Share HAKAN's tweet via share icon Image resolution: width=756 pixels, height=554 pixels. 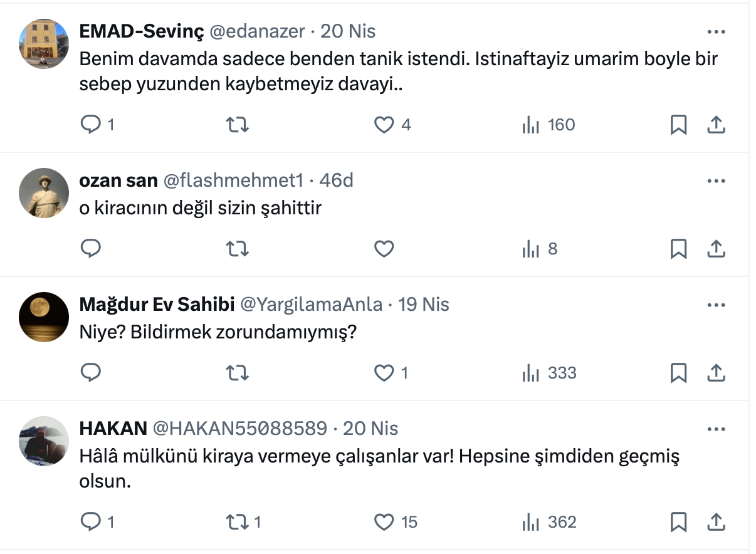(716, 522)
